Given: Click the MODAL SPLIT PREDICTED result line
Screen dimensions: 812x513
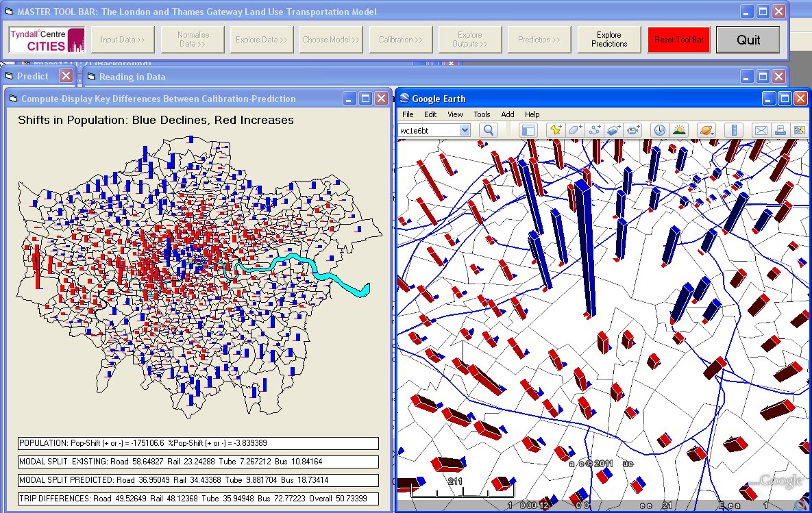Looking at the screenshot, I should point(198,480).
